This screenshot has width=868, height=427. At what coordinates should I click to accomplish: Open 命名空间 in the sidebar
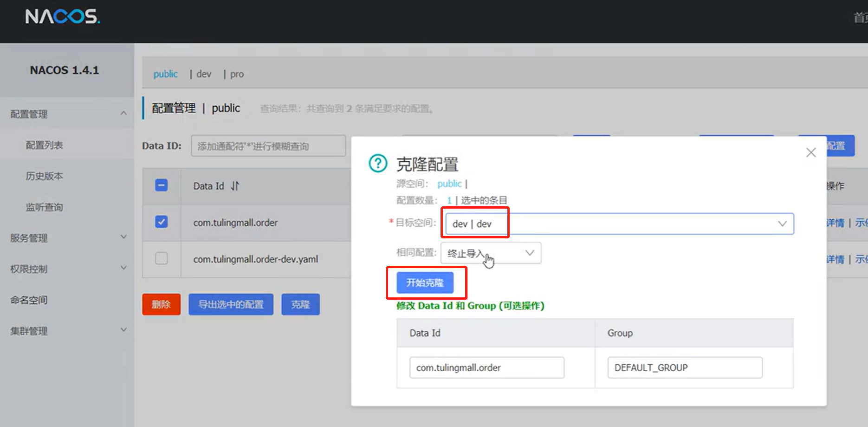[29, 300]
